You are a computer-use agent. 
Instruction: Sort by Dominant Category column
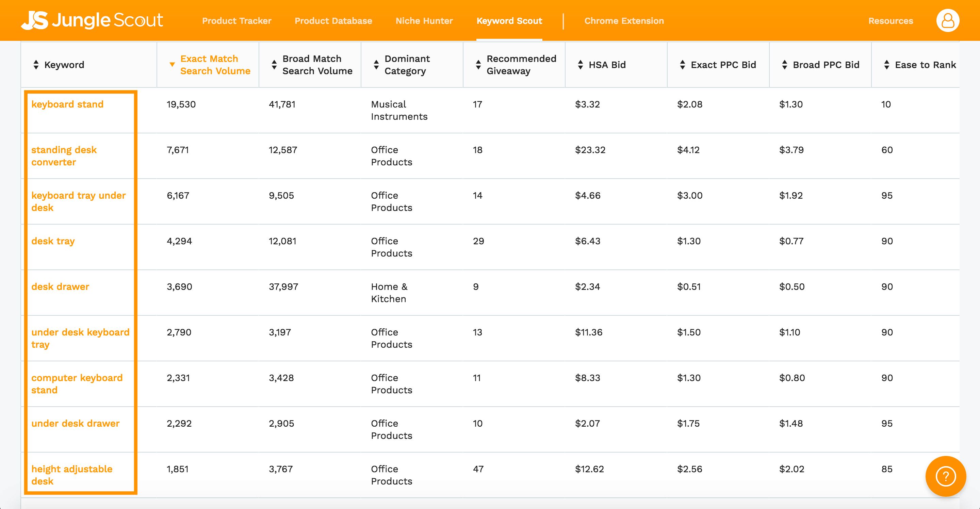[376, 65]
